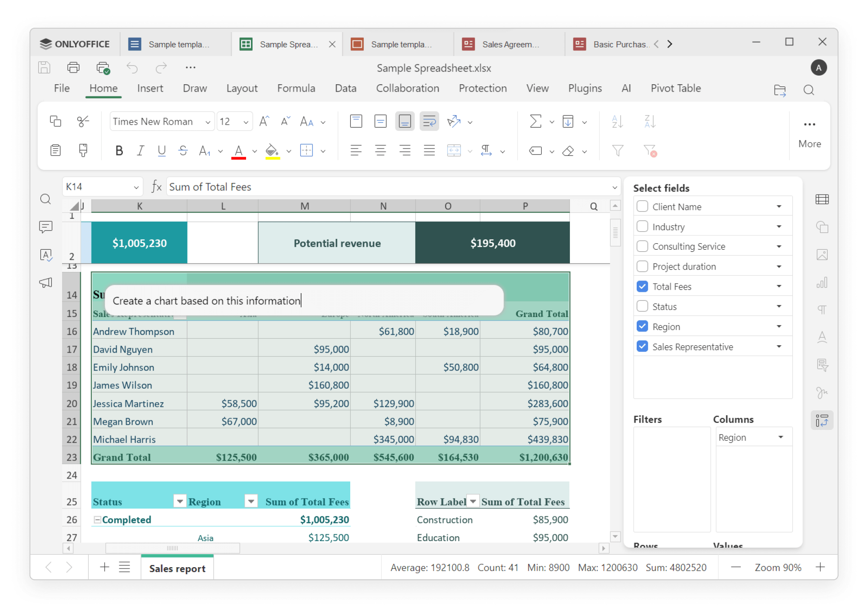The image size is (868, 608).
Task: Open Cell settings in right sidebar
Action: click(822, 199)
